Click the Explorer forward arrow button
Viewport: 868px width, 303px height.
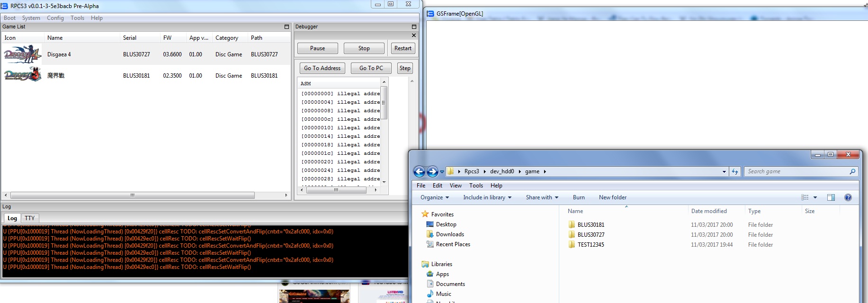click(432, 171)
